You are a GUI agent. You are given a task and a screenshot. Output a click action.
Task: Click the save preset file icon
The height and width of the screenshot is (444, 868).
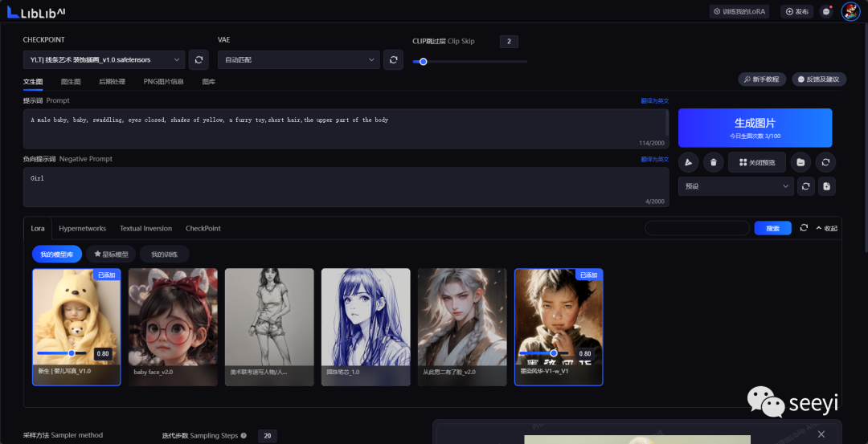[x=826, y=186]
